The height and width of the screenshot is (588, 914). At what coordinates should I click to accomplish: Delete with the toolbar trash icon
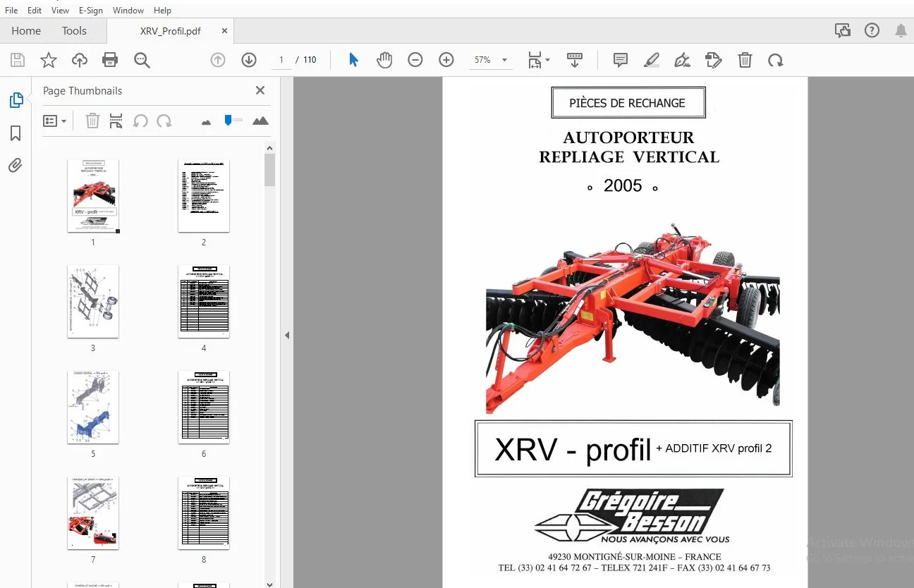[x=745, y=60]
